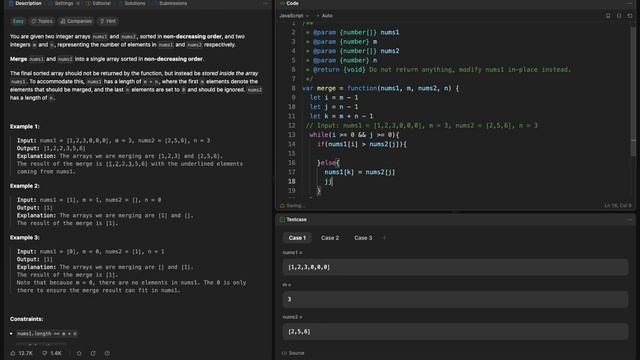The image size is (640, 360).
Task: Click the Constraints heading
Action: [27, 319]
